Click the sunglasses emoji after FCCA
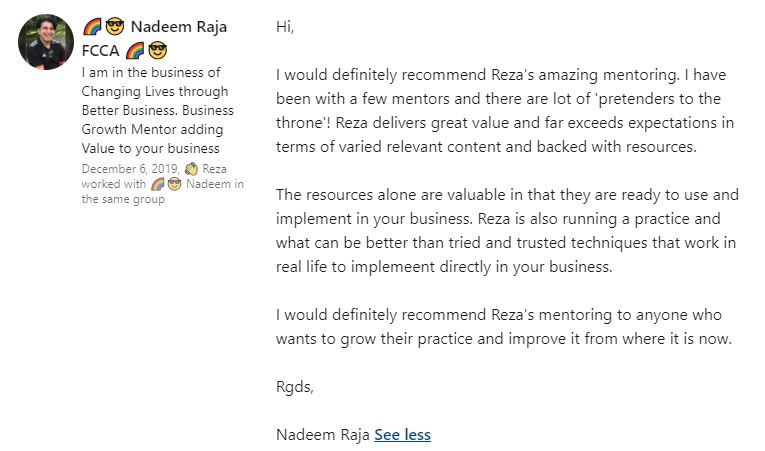Image resolution: width=765 pixels, height=451 pixels. pos(157,50)
